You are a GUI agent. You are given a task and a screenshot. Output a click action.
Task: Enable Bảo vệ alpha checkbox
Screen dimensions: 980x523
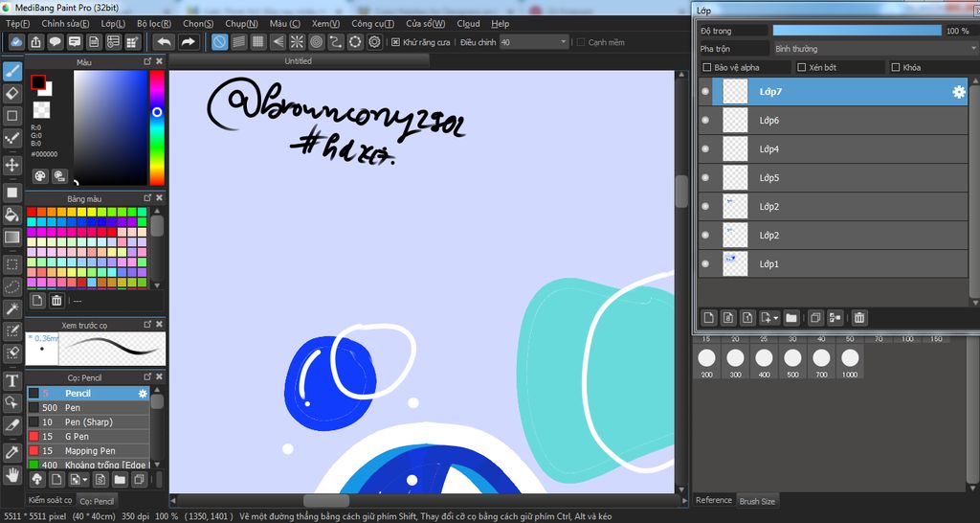[x=707, y=67]
